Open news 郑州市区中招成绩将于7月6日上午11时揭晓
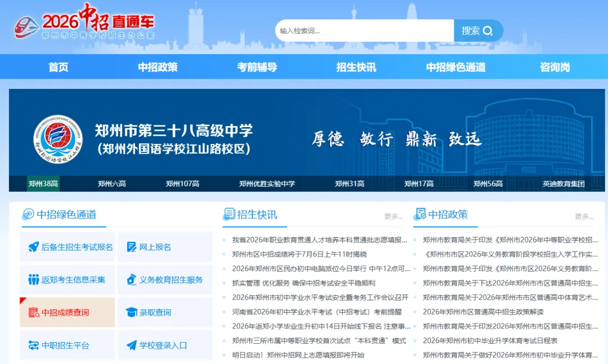 [299, 254]
